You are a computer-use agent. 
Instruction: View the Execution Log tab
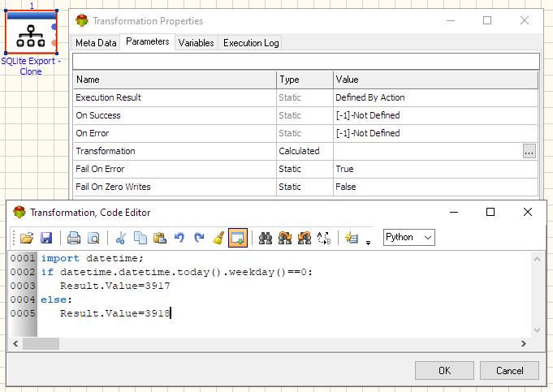pyautogui.click(x=251, y=43)
